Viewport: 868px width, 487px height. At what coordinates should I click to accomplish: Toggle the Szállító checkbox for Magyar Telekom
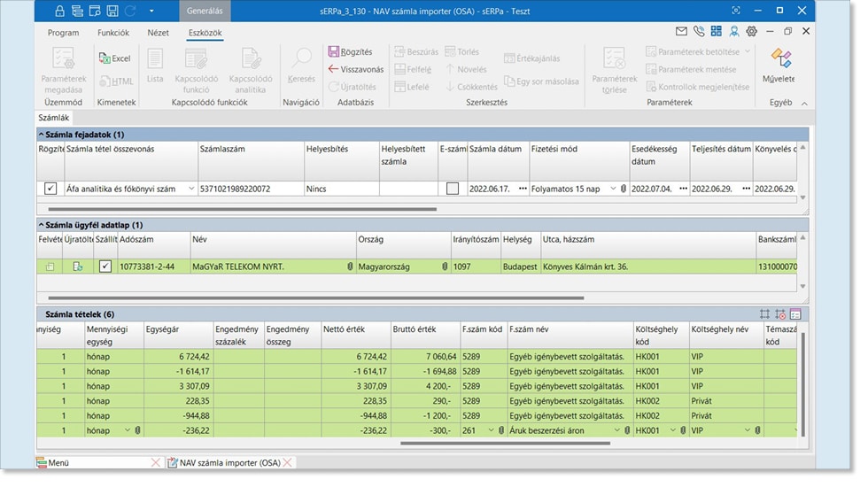tap(105, 267)
